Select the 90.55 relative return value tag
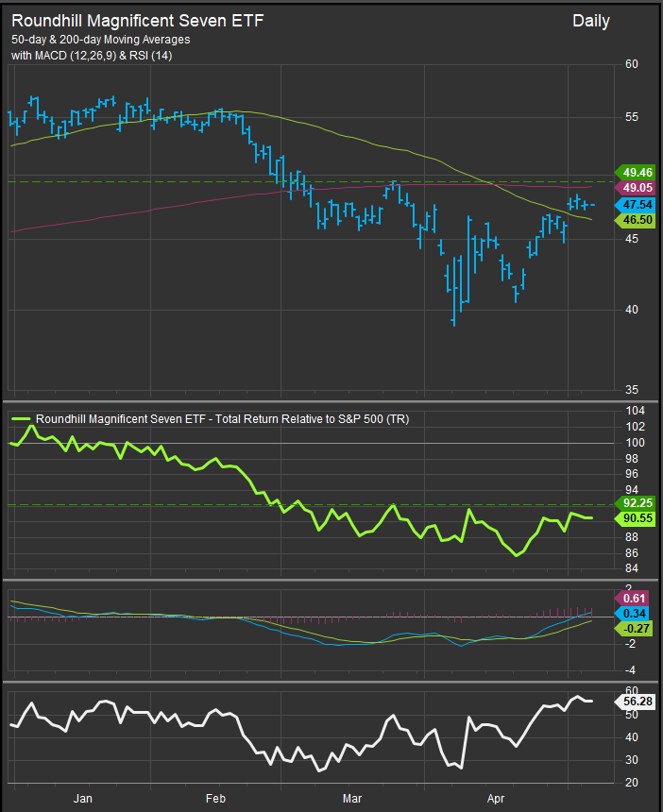The height and width of the screenshot is (812, 663). 635,517
